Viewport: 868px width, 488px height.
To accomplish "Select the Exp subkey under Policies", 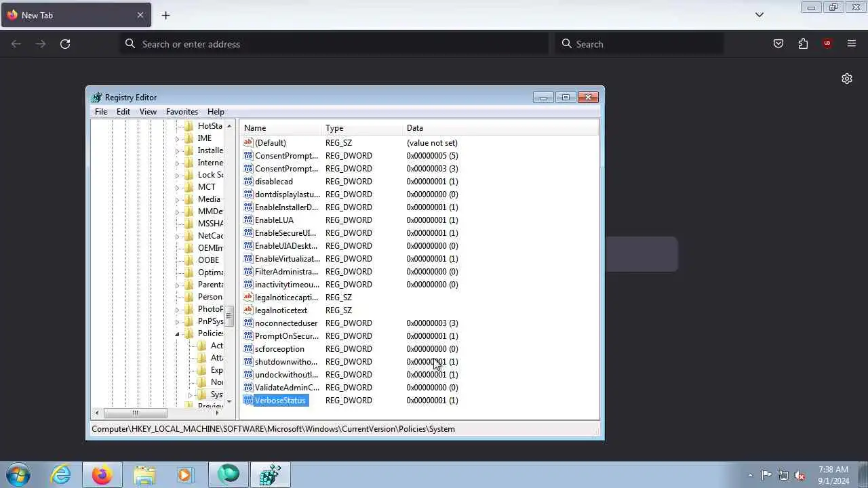I will click(x=216, y=370).
